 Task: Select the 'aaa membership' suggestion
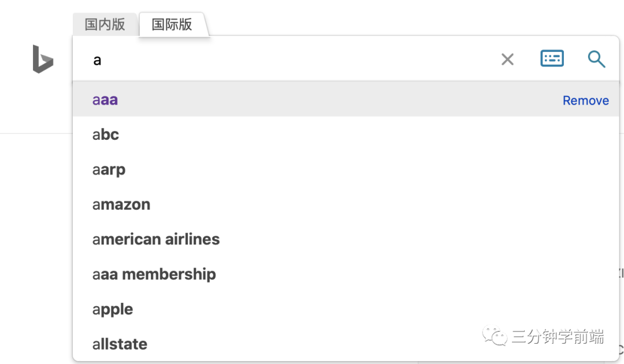(154, 274)
